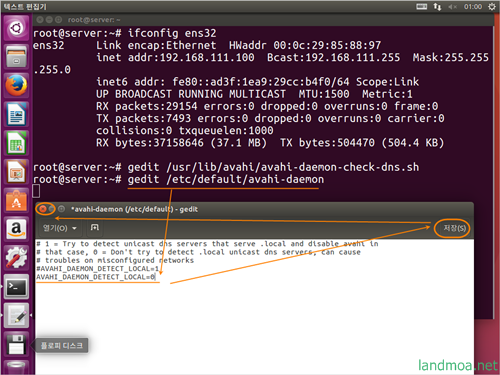The image size is (500, 375).
Task: Open LibreOffice Calc from dock
Action: [x=16, y=143]
